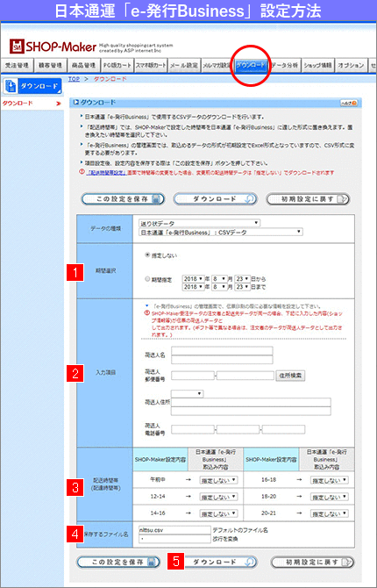The height and width of the screenshot is (588, 377).
Task: Open the 顧客管理 tab
Action: pyautogui.click(x=51, y=65)
